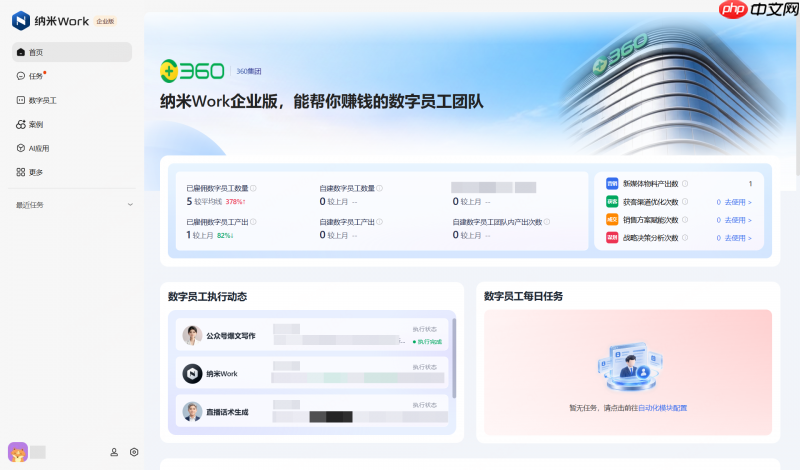Show info for 获客渠道优化次数
Screen dimensions: 800x470
point(685,202)
